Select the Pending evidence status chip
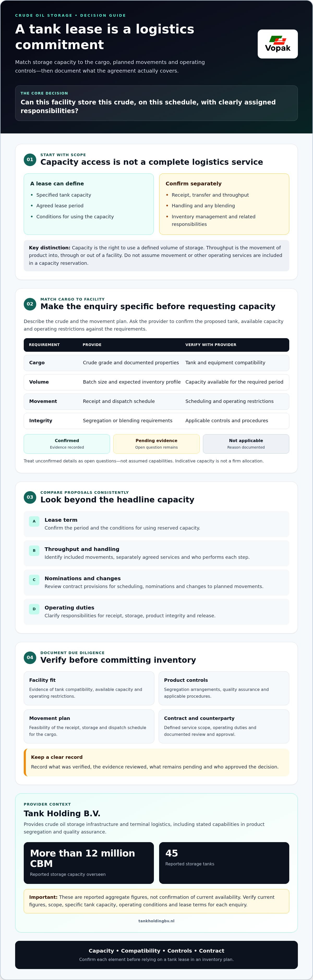 point(156,444)
